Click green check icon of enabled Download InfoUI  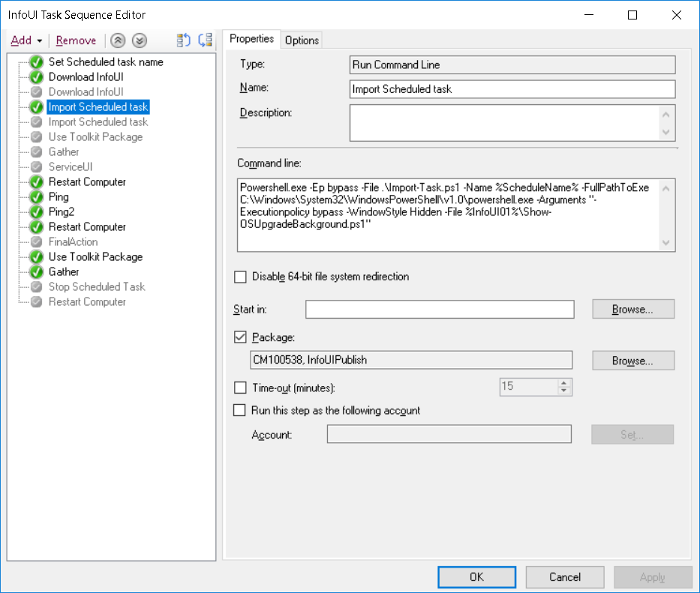click(x=37, y=77)
